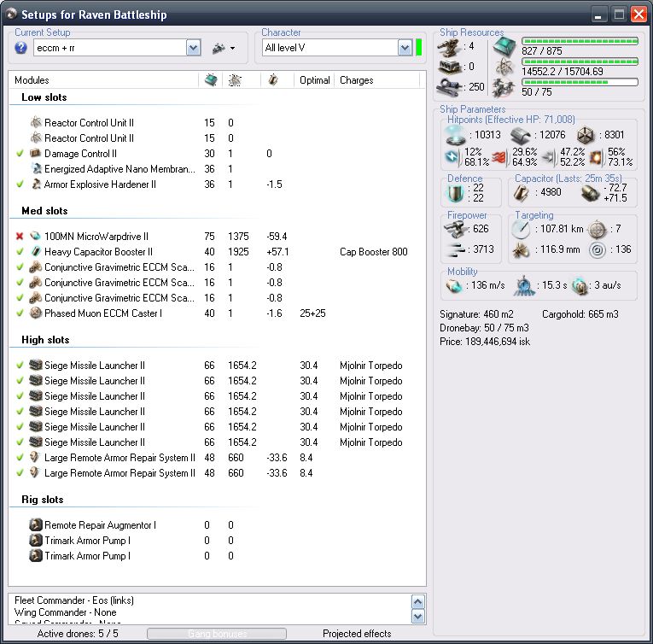Click the powergrid usage progress bar
The width and height of the screenshot is (653, 644).
point(580,61)
